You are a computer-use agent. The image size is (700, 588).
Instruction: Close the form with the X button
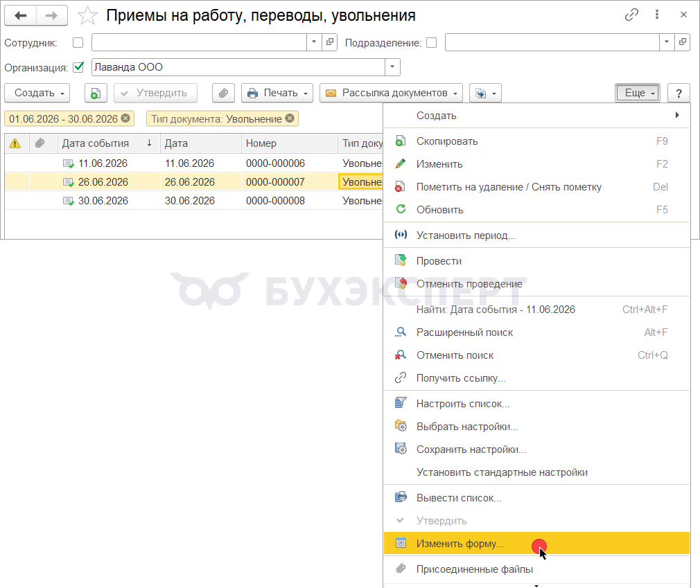[x=683, y=15]
